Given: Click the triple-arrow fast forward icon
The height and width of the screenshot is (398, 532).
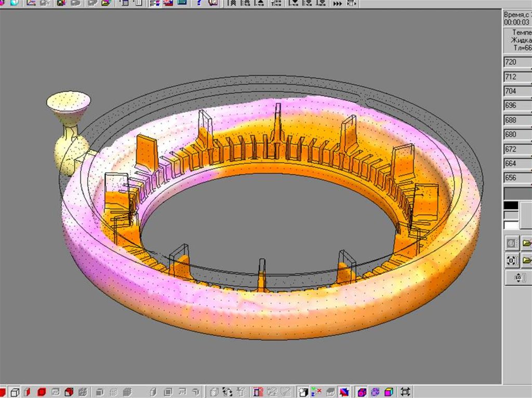Looking at the screenshot, I should pyautogui.click(x=338, y=4).
